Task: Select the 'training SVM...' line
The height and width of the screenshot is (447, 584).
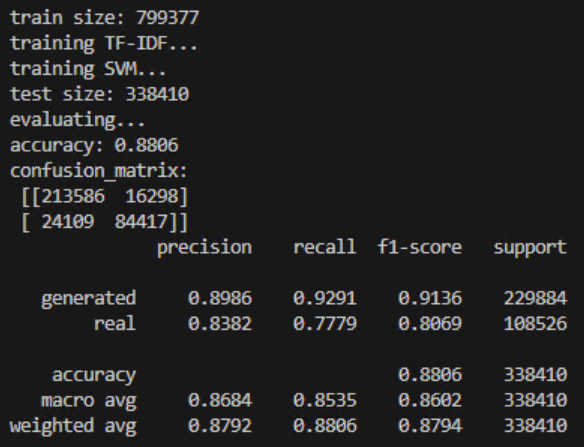Action: click(88, 69)
